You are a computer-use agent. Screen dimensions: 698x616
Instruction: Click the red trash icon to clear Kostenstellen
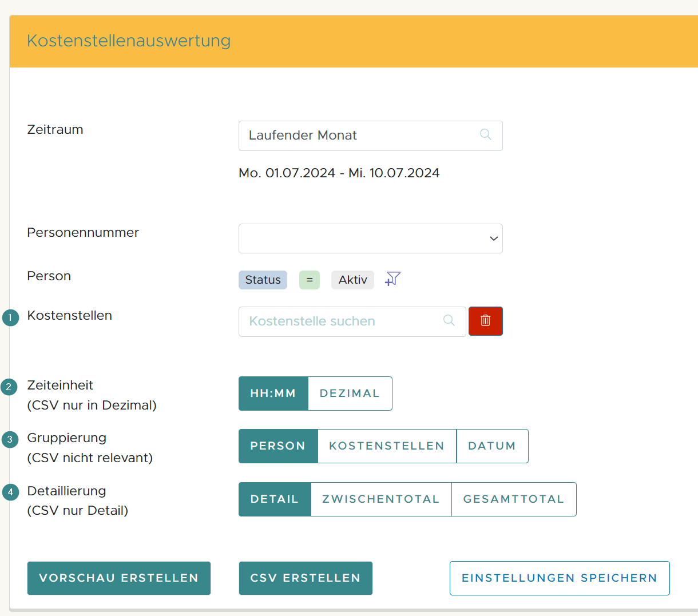[x=485, y=321]
